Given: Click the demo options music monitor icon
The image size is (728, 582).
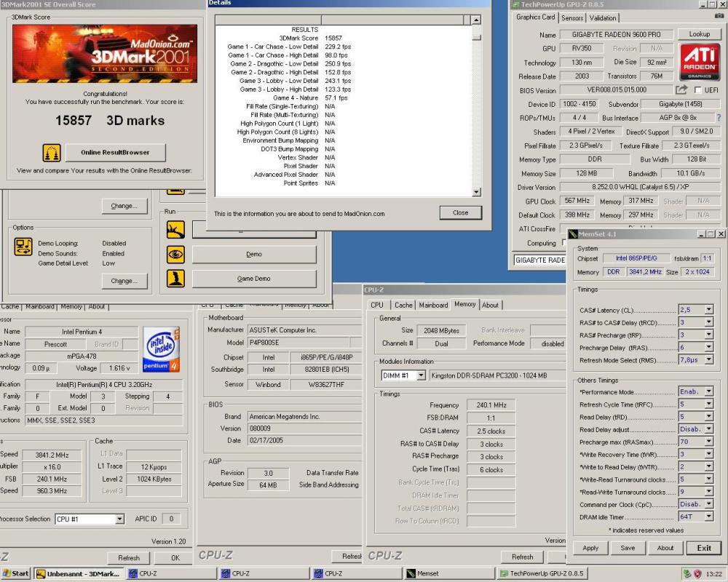Looking at the screenshot, I should (23, 247).
